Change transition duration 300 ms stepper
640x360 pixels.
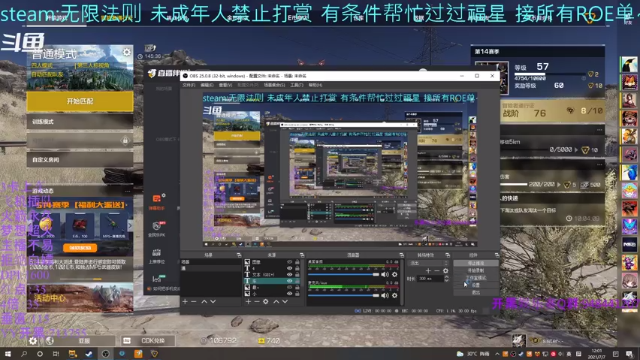coord(447,278)
